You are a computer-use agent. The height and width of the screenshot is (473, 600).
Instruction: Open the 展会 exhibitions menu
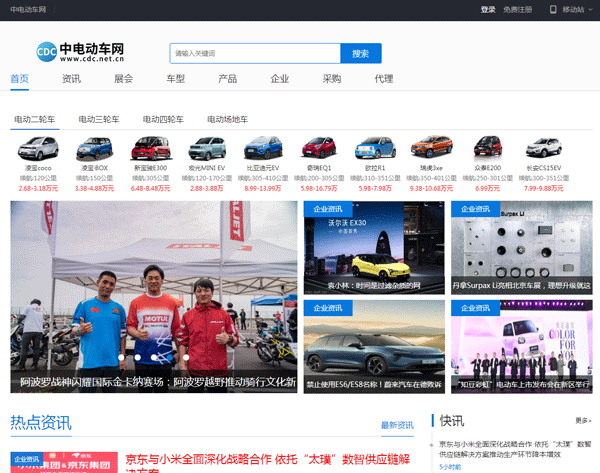tap(124, 79)
